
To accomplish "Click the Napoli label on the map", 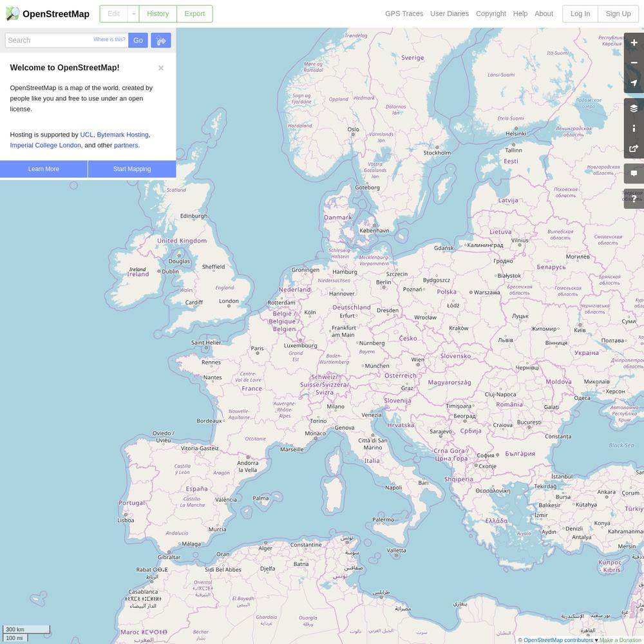I will pos(393,488).
